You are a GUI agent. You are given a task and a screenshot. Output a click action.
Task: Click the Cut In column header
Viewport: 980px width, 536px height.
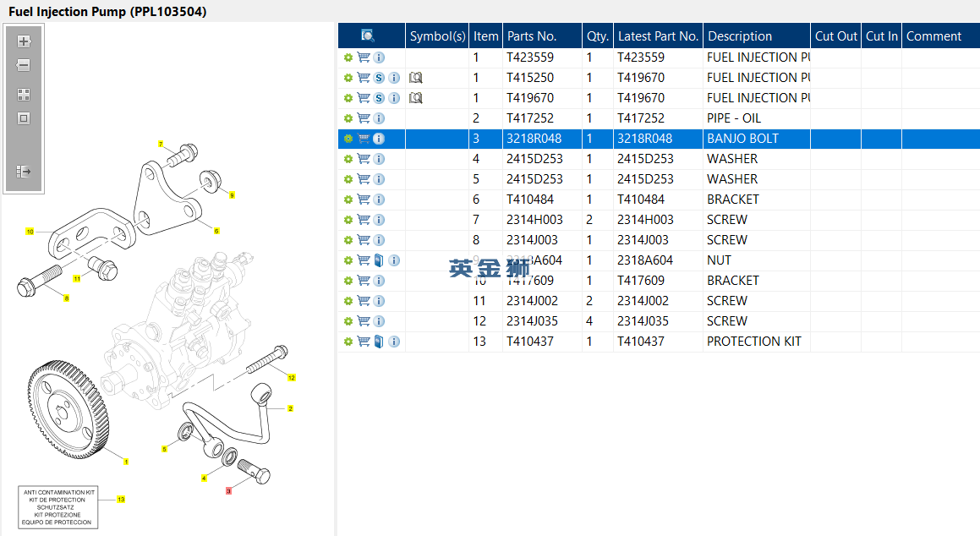coord(881,36)
